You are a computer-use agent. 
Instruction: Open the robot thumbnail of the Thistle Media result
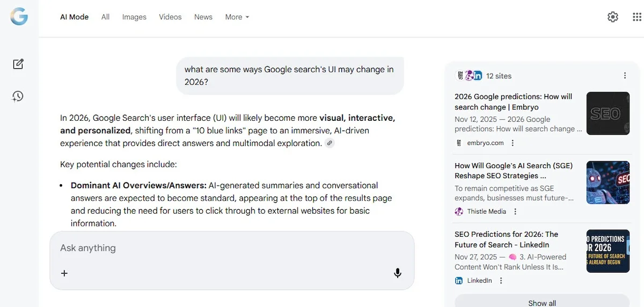pos(608,182)
